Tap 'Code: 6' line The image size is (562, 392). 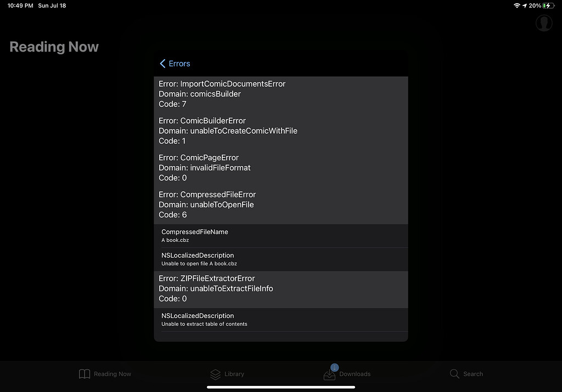(x=173, y=214)
